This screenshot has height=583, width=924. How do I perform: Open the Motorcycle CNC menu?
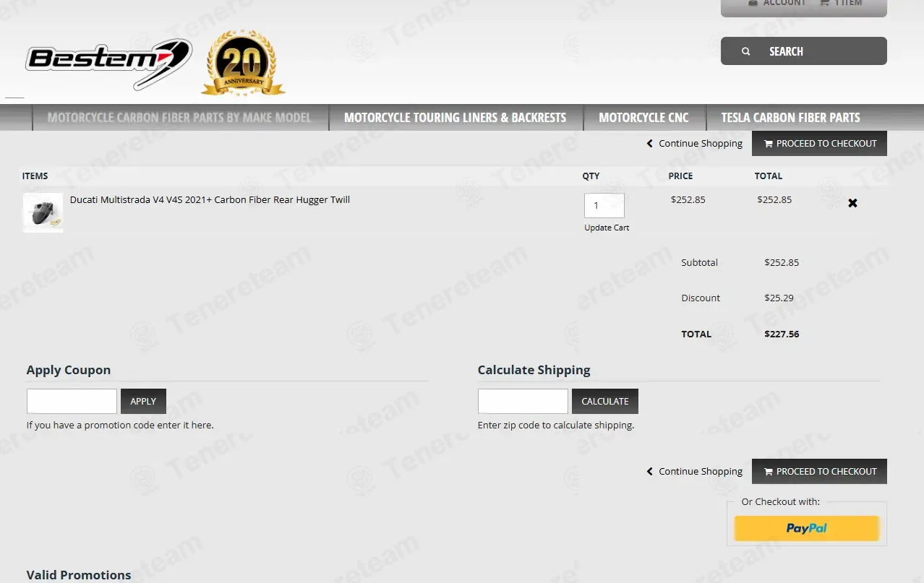point(643,118)
